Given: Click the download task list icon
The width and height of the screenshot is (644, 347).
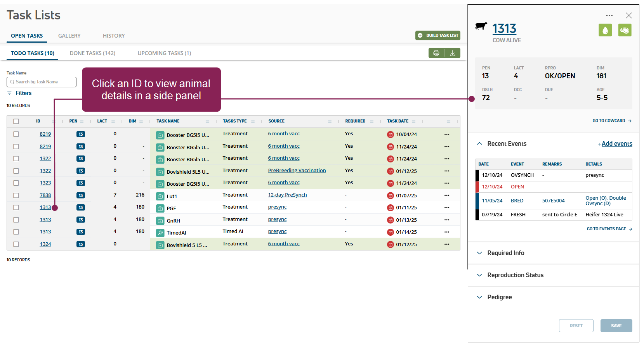Looking at the screenshot, I should 452,53.
